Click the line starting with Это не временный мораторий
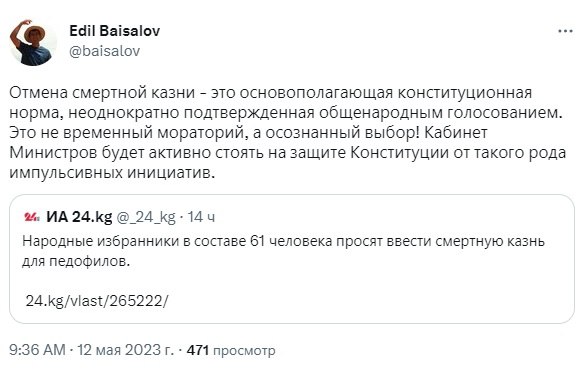This screenshot has height=374, width=587. click(x=248, y=133)
